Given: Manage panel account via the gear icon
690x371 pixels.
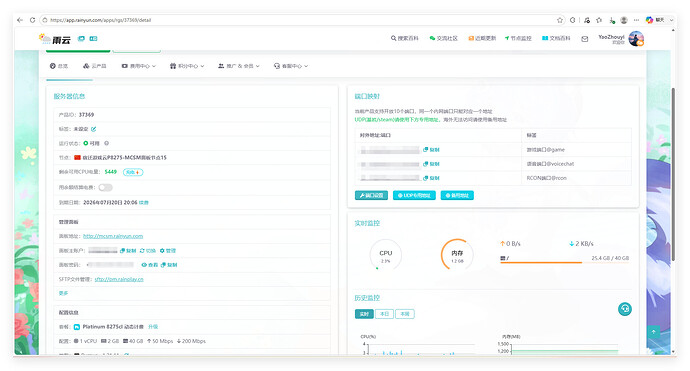Looking at the screenshot, I should (x=168, y=250).
